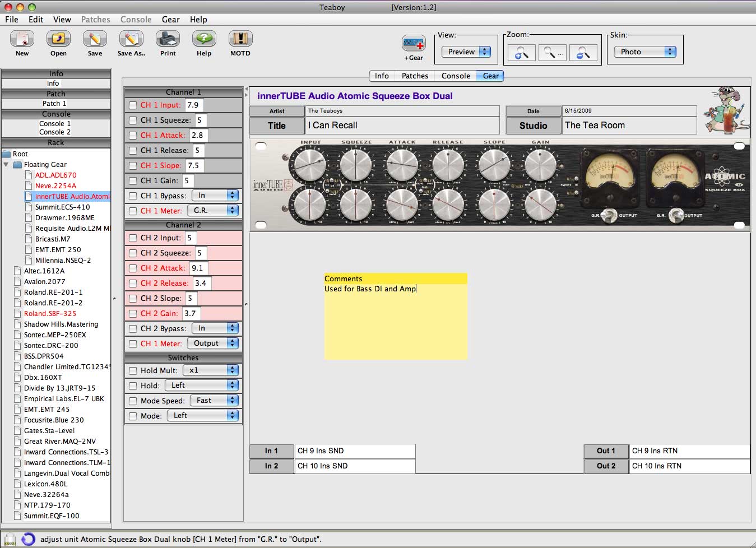Open the Edit menu
Viewport: 756px width, 548px height.
click(x=36, y=20)
